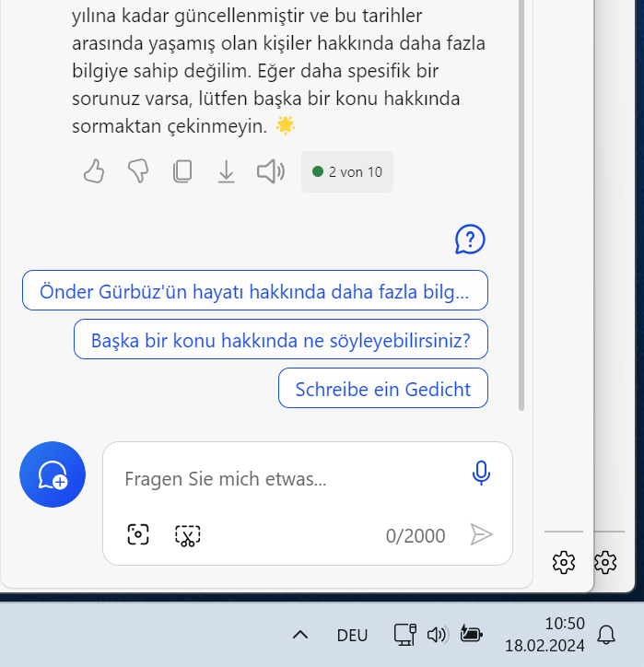Click the chat vertical scrollbar
This screenshot has width=644, height=667.
point(521,205)
